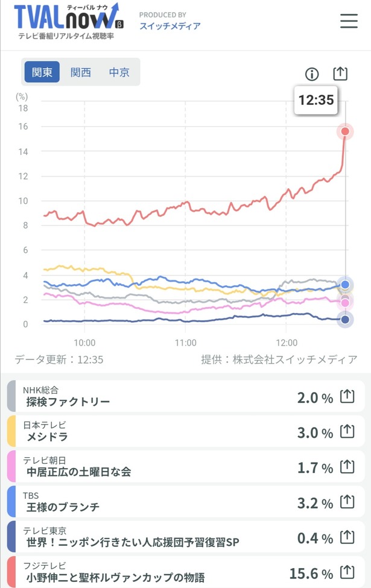Open the hamburger menu
The image size is (371, 588).
[349, 21]
